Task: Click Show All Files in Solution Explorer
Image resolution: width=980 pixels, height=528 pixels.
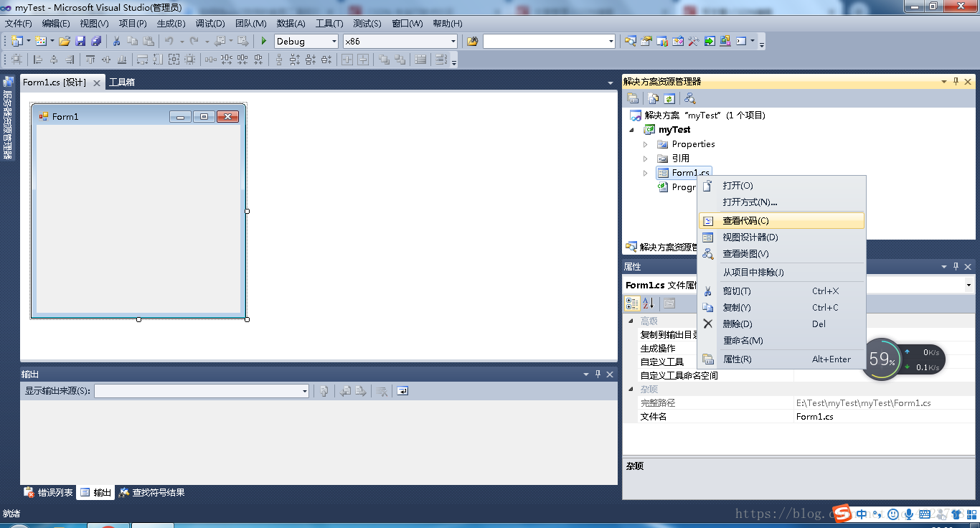Action: 654,98
